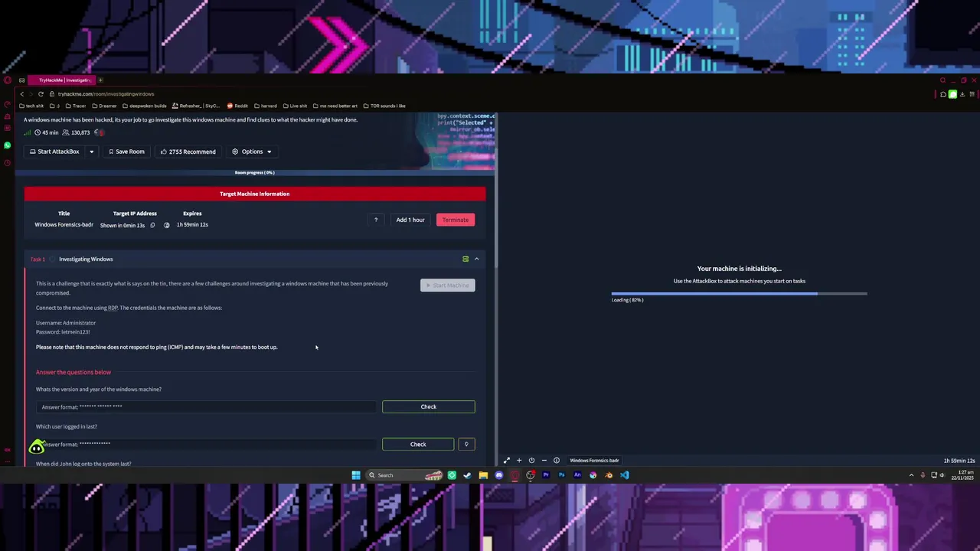The image size is (980, 551).
Task: Click the Answer the questions below heading
Action: (73, 372)
